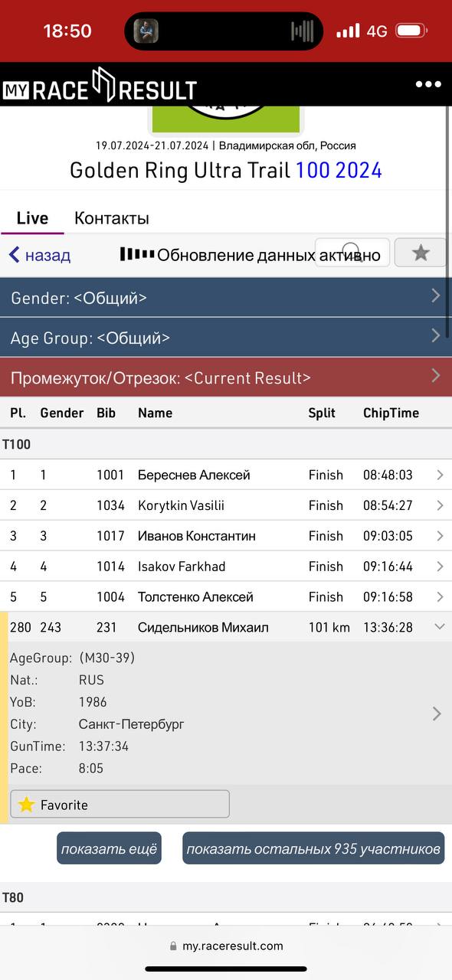Viewport: 452px width, 980px height.
Task: Open details arrow for Толстенко Алексей
Action: 440,596
